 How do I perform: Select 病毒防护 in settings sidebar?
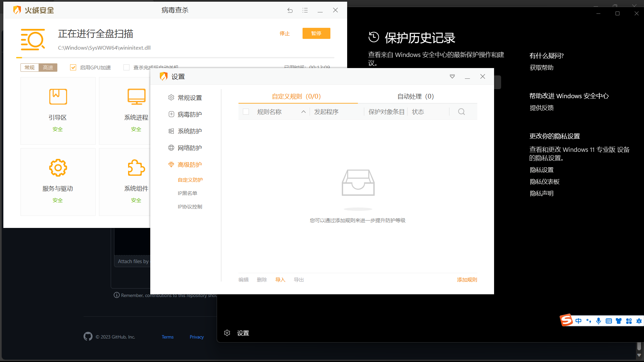[190, 114]
